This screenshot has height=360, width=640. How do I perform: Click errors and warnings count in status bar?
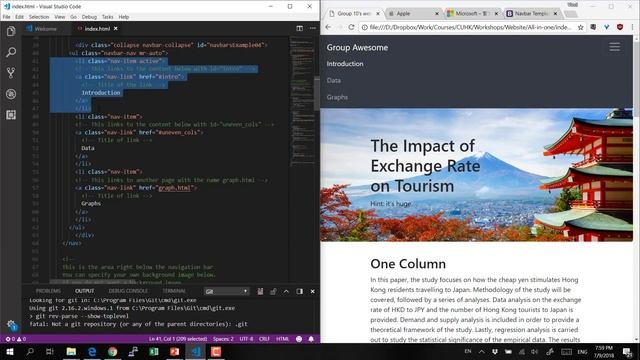(x=16, y=339)
